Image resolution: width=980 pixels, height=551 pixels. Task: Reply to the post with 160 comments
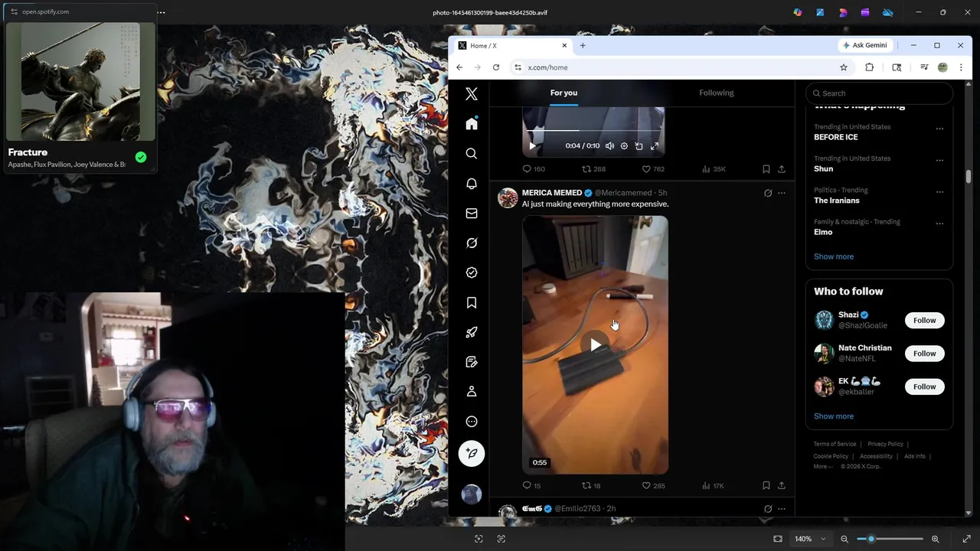(x=534, y=169)
